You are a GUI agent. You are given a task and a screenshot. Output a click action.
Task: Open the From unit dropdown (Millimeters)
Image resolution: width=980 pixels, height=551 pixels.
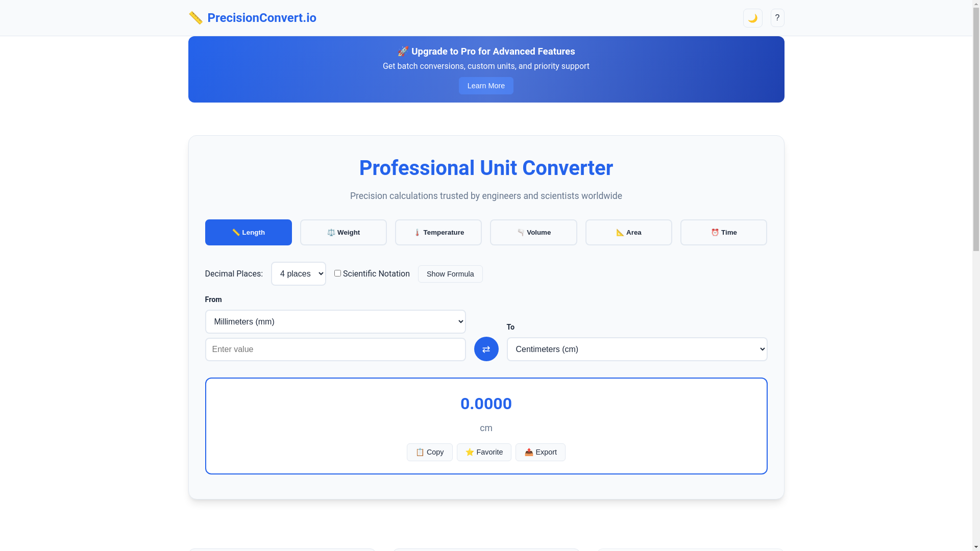pos(335,321)
